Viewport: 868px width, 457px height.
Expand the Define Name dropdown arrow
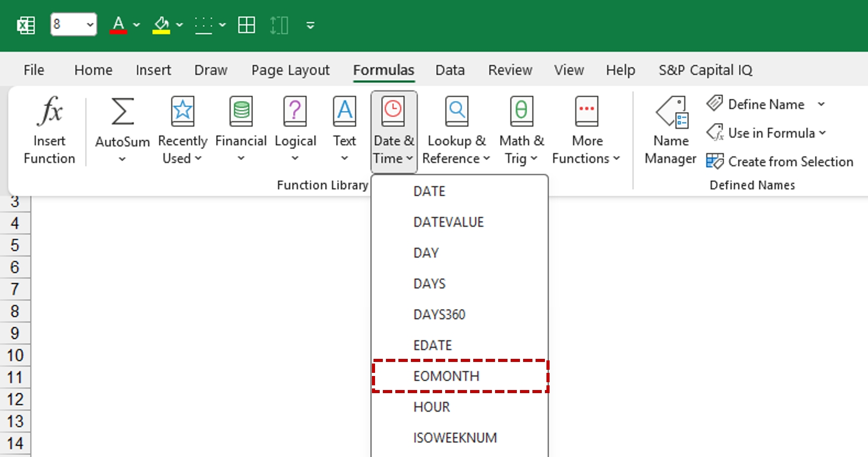(821, 104)
